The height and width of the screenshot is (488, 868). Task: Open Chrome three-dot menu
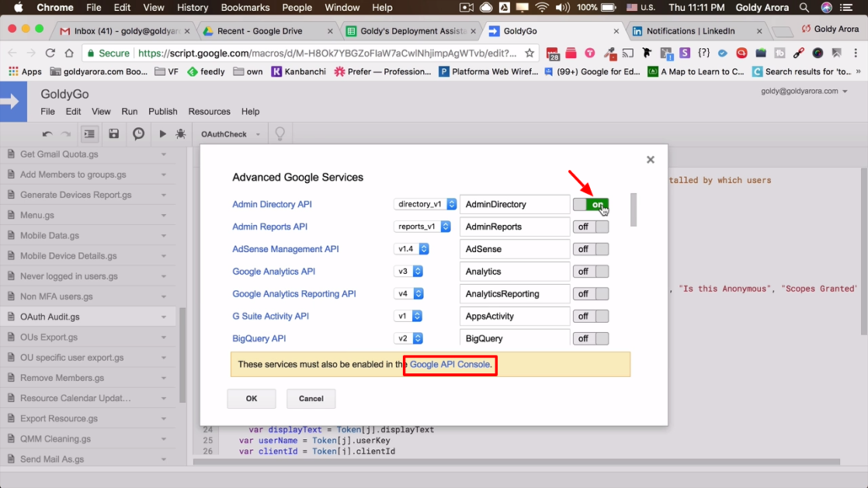(856, 53)
